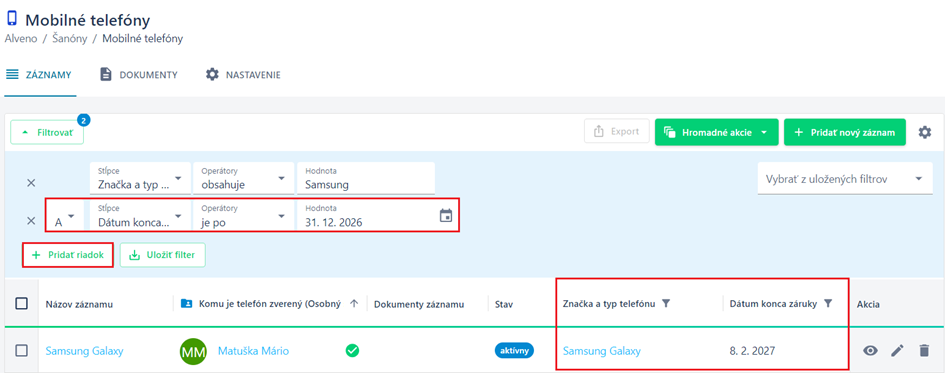Open Alveno breadcrumb link
Image resolution: width=945 pixels, height=373 pixels.
click(x=20, y=39)
